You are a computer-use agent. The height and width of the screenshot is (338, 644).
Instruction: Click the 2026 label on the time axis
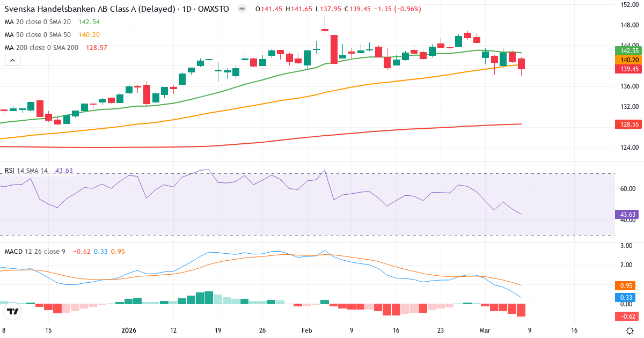pyautogui.click(x=128, y=331)
